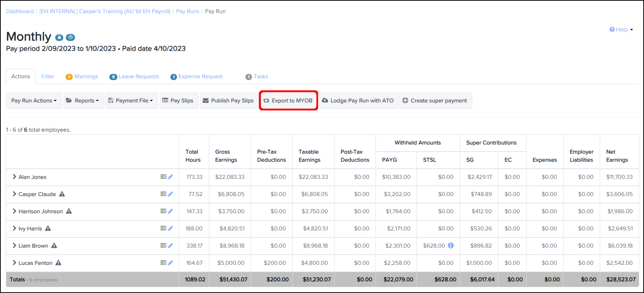
Task: Click Casper Claude PAYG $3,202.00
Action: click(x=397, y=194)
